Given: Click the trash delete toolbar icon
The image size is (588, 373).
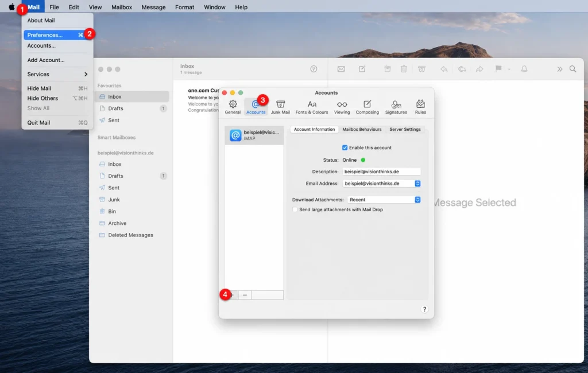Looking at the screenshot, I should tap(404, 69).
